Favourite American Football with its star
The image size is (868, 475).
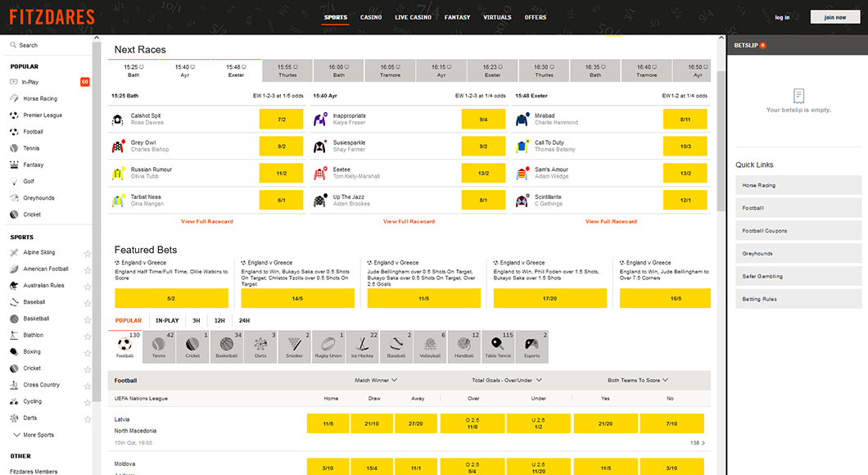click(x=88, y=270)
